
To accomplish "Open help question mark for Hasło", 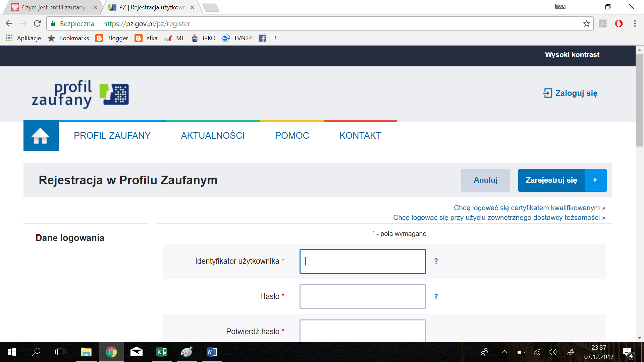I will (436, 296).
